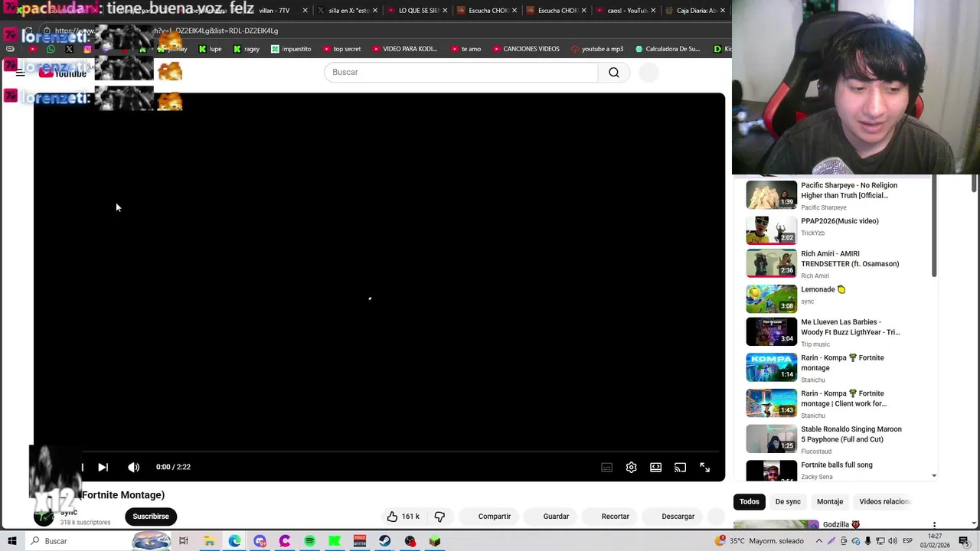Close the caos! - YouTube tab
Screen dimensions: 980x551
tap(653, 11)
